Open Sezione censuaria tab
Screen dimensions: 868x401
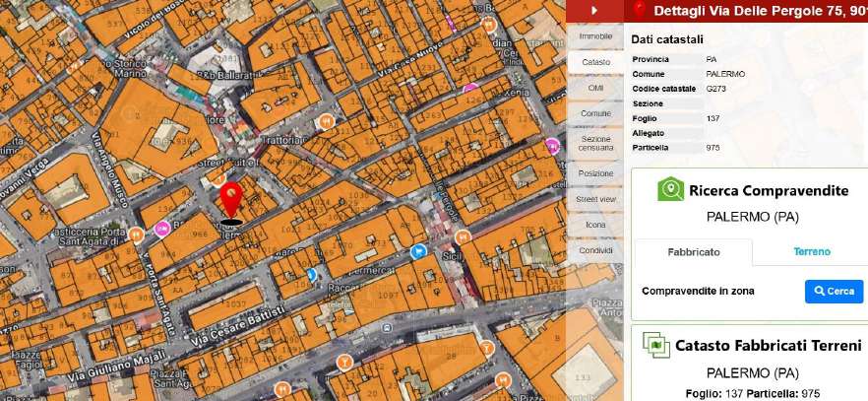click(x=595, y=143)
